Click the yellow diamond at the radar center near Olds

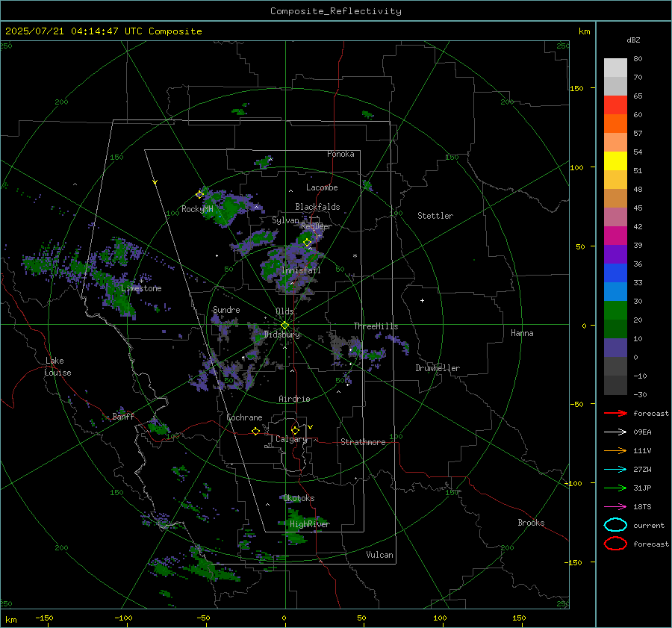tap(284, 326)
